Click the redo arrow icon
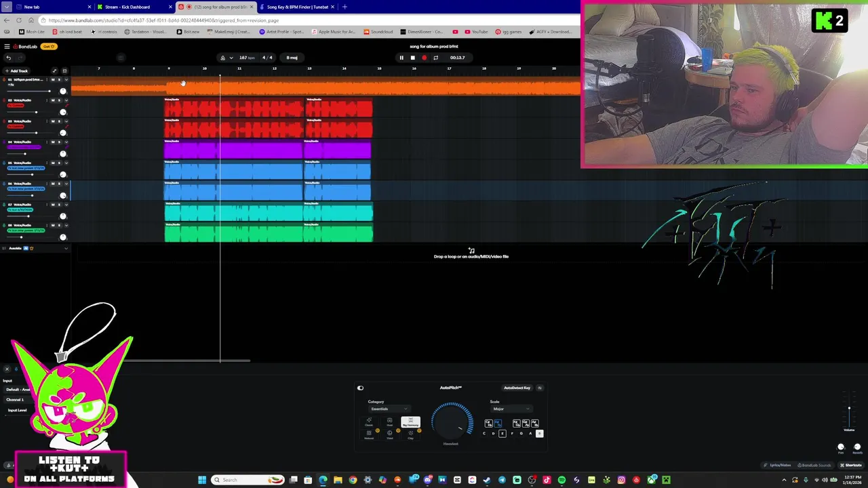The image size is (868, 488). point(20,58)
